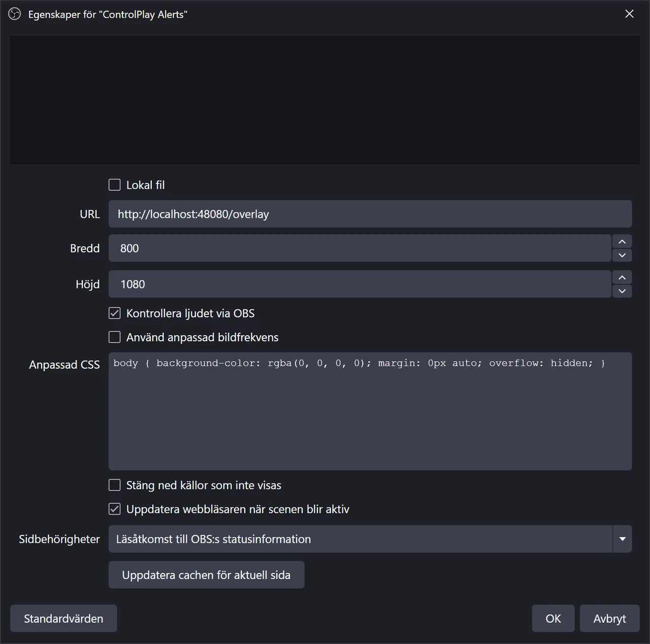
Task: Increase Höjd value with up arrow
Action: click(x=622, y=277)
